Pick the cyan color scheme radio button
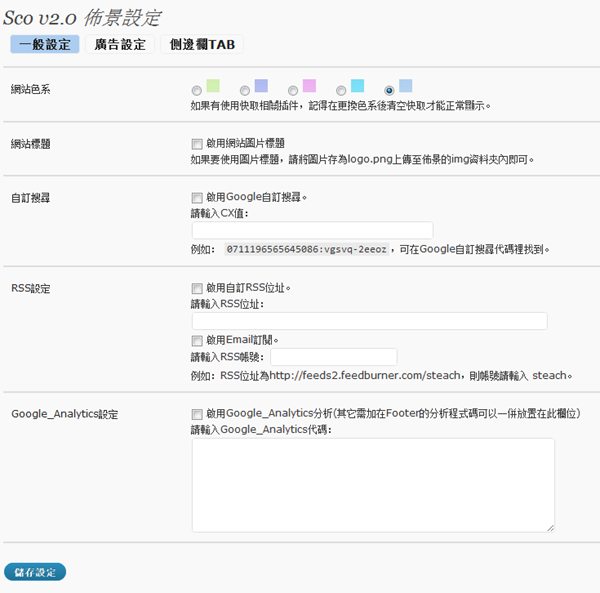600x593 pixels. coord(341,91)
